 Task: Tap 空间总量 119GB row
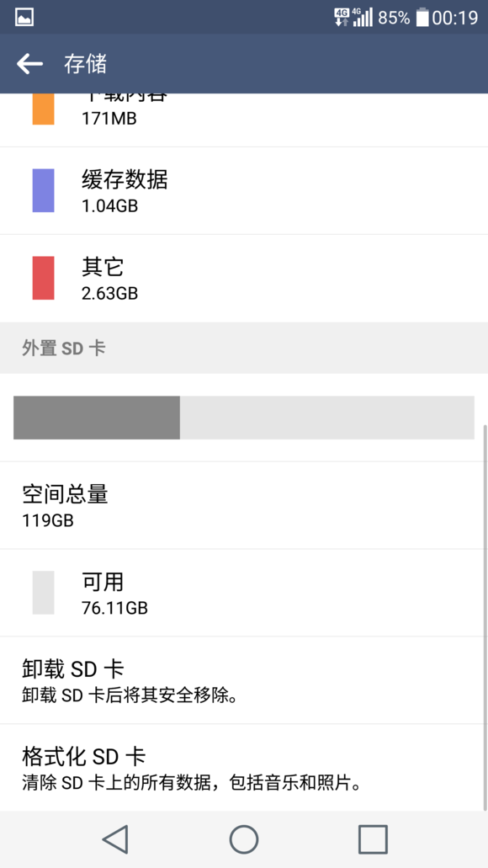(x=244, y=505)
